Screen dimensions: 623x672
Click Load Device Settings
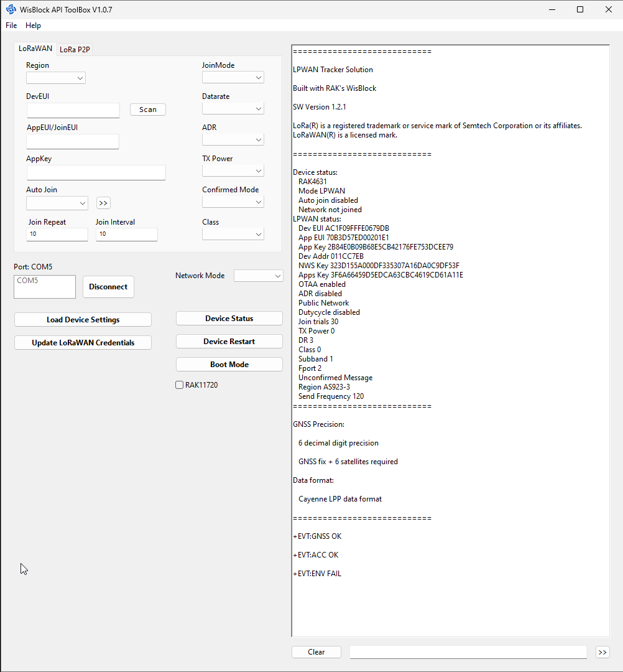click(x=83, y=320)
